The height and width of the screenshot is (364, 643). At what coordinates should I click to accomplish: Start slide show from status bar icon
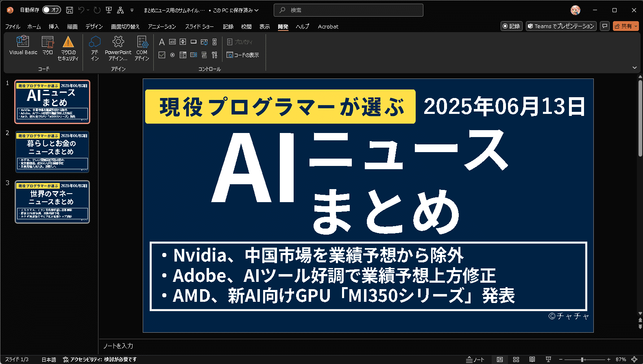pyautogui.click(x=548, y=360)
